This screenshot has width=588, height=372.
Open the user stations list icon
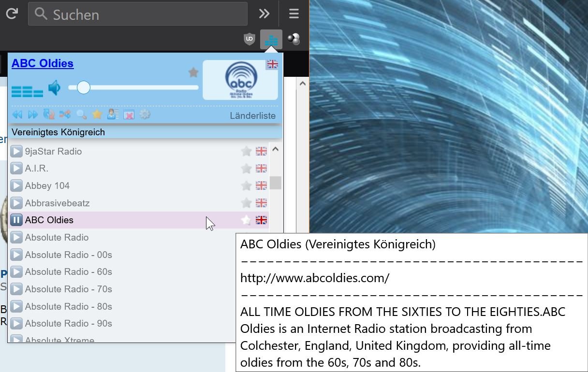click(x=113, y=114)
